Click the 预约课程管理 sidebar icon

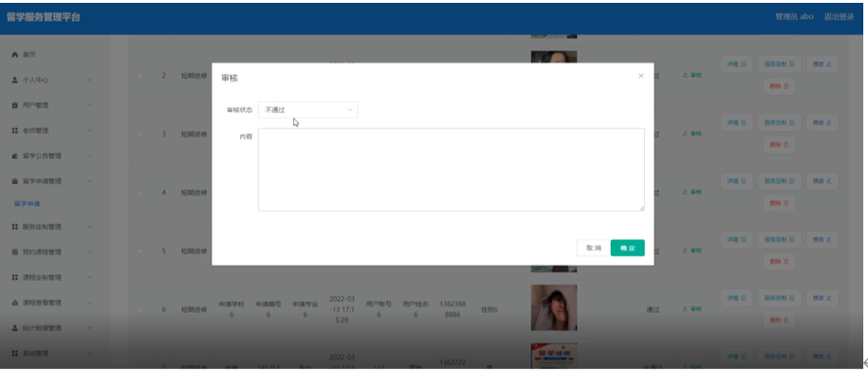[x=15, y=252]
